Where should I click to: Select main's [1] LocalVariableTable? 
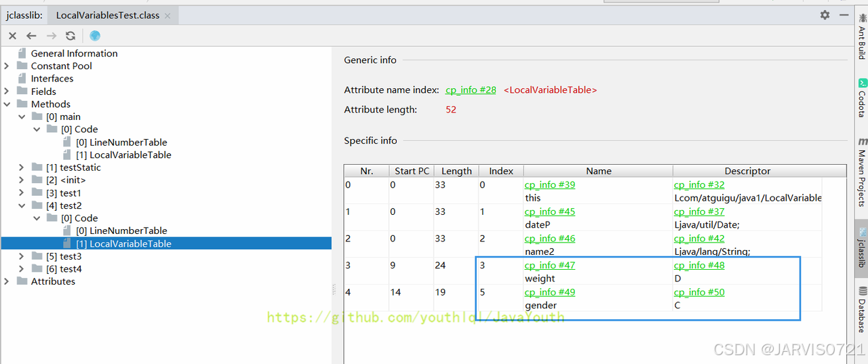tap(123, 155)
